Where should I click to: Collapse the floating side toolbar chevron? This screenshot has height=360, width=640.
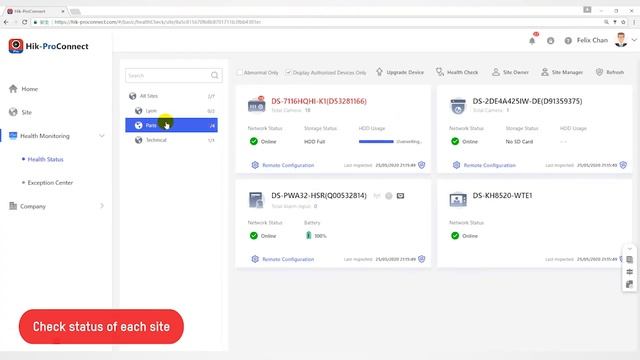tap(629, 249)
